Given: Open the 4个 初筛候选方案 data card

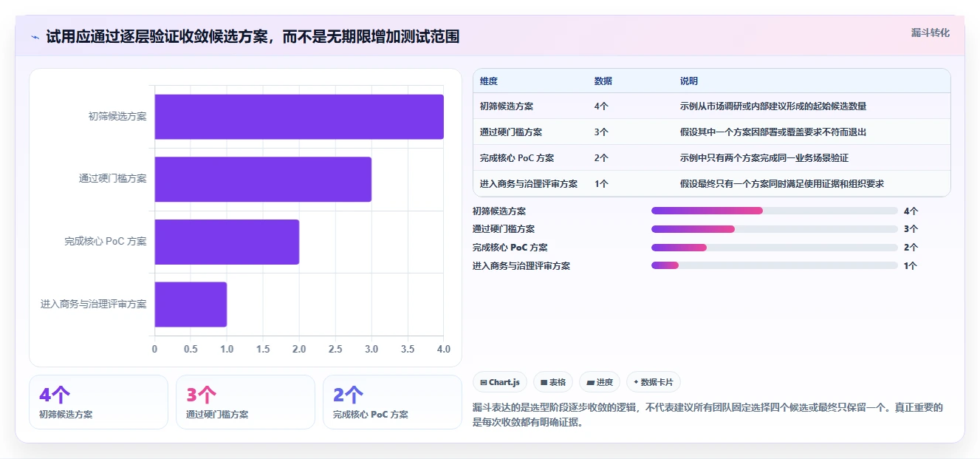Looking at the screenshot, I should click(x=98, y=402).
